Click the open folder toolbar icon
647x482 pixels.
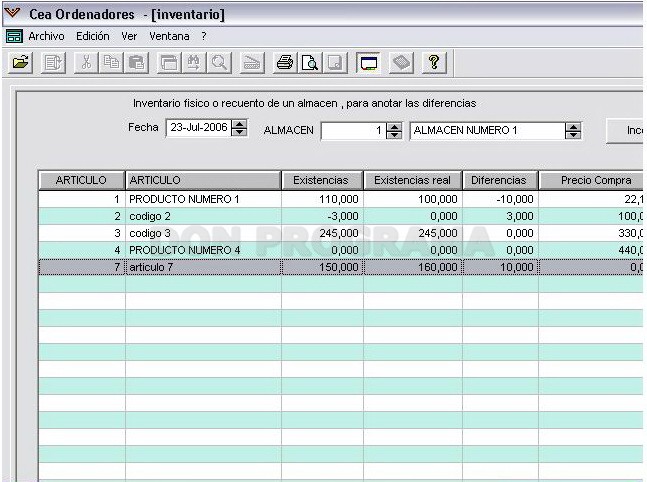(20, 63)
